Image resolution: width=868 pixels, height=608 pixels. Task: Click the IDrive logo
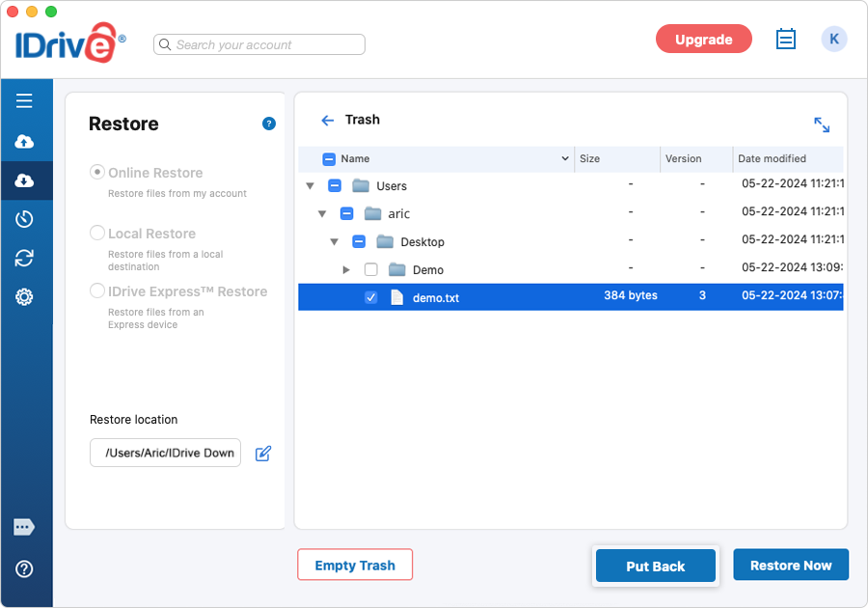tap(69, 42)
